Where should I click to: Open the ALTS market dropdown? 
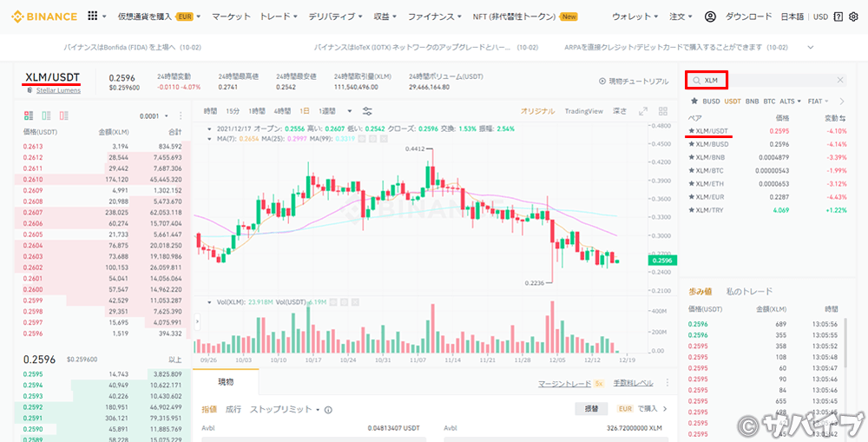click(x=791, y=102)
